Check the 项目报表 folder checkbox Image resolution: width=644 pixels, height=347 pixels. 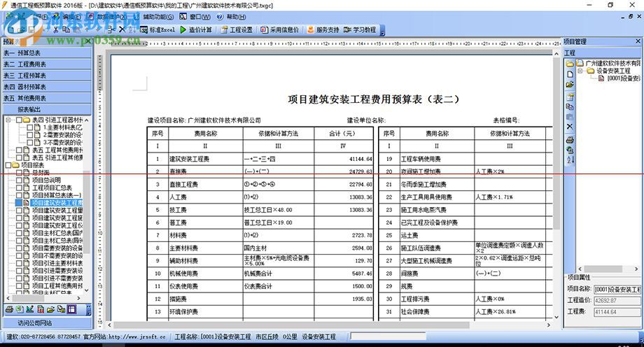(8, 165)
